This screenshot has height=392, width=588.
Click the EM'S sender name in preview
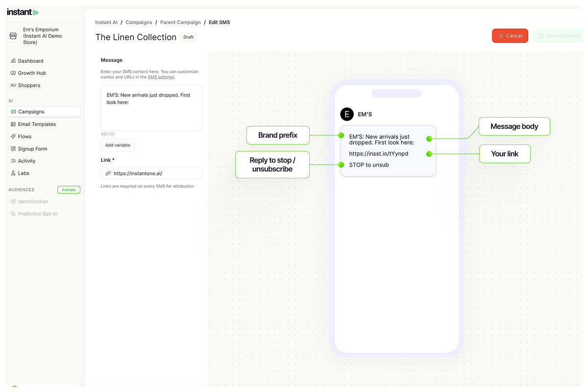pyautogui.click(x=365, y=114)
